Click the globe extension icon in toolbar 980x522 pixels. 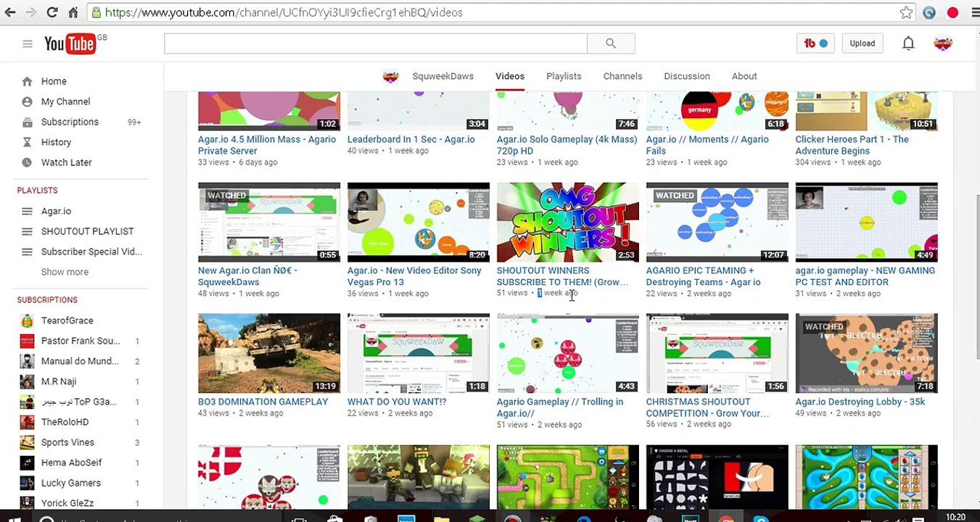coord(929,12)
